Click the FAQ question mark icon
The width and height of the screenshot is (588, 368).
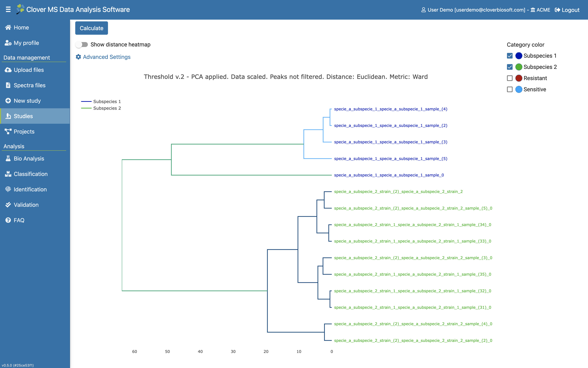point(8,220)
